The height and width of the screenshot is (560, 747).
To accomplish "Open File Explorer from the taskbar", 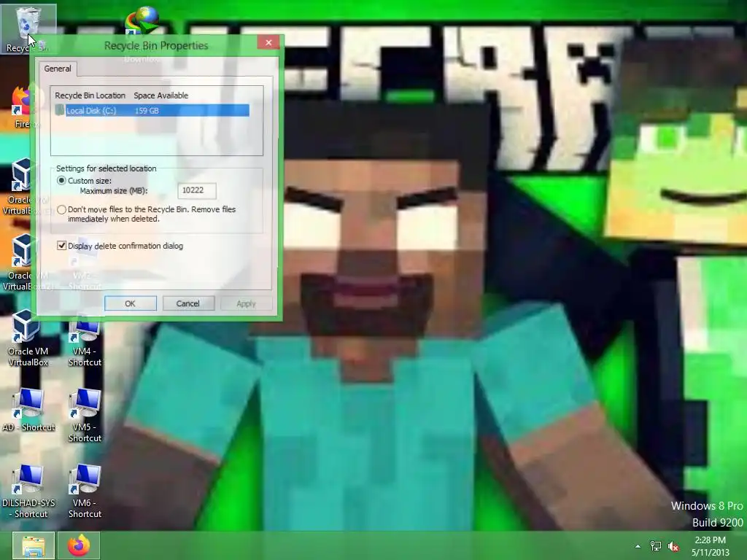I will [34, 545].
